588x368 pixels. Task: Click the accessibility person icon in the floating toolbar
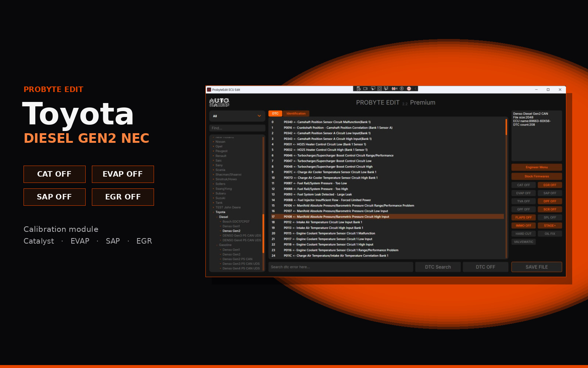pyautogui.click(x=402, y=89)
